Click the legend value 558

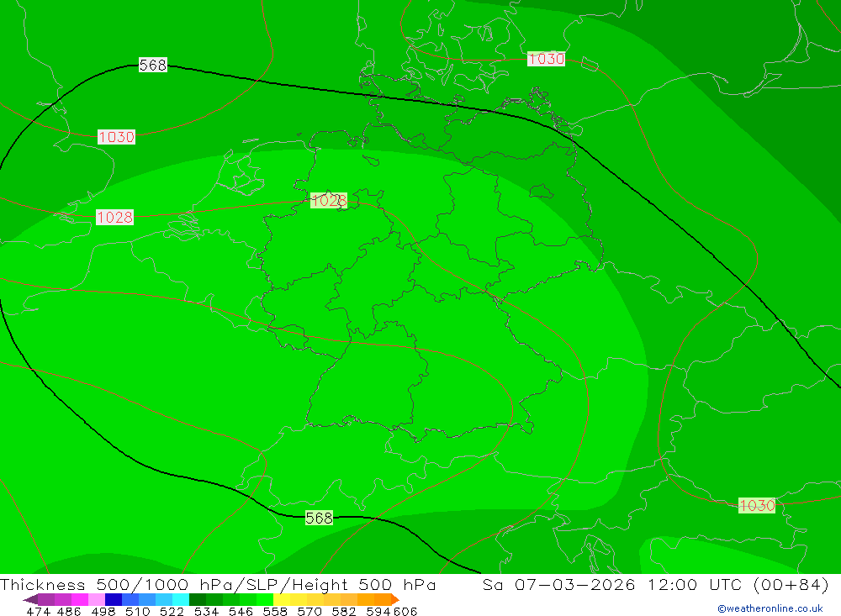click(275, 611)
